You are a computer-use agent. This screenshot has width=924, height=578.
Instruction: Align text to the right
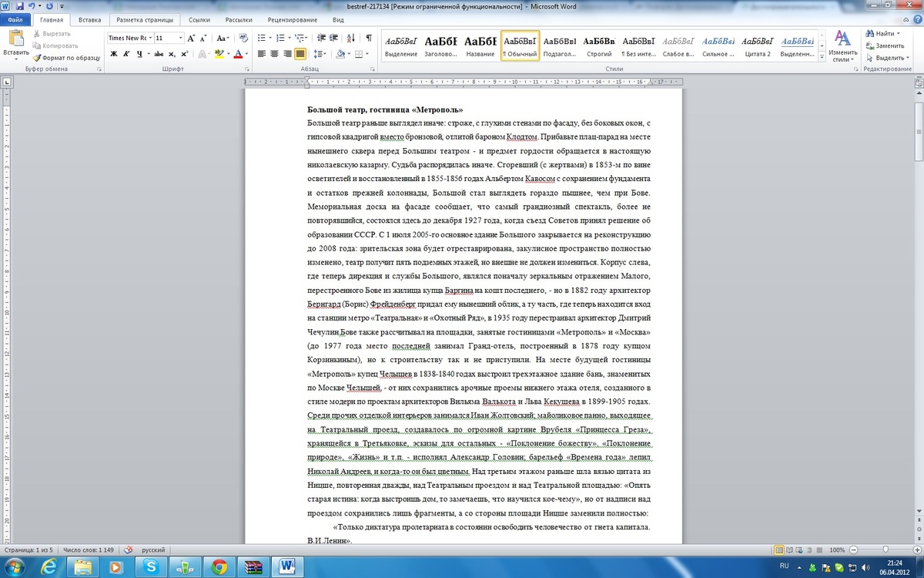click(287, 54)
